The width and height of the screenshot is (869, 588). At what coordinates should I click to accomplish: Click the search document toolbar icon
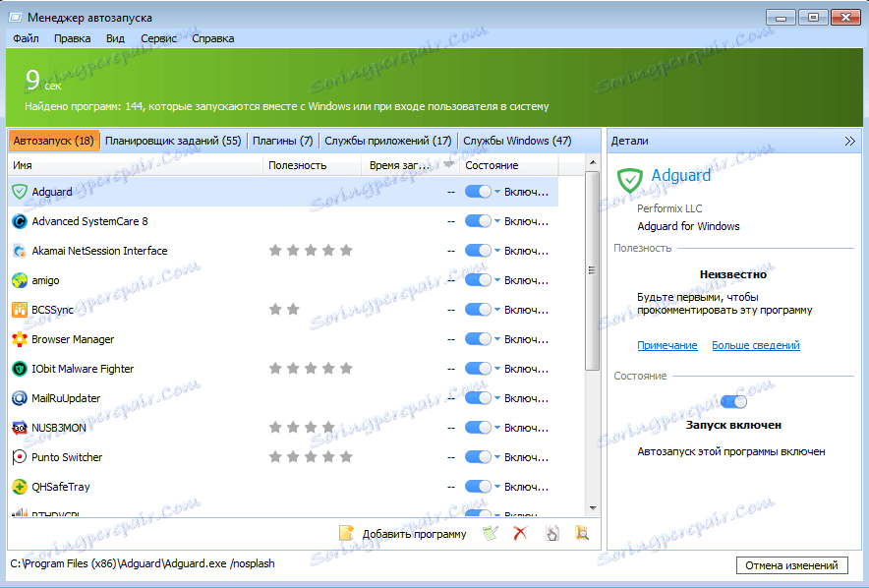point(582,534)
